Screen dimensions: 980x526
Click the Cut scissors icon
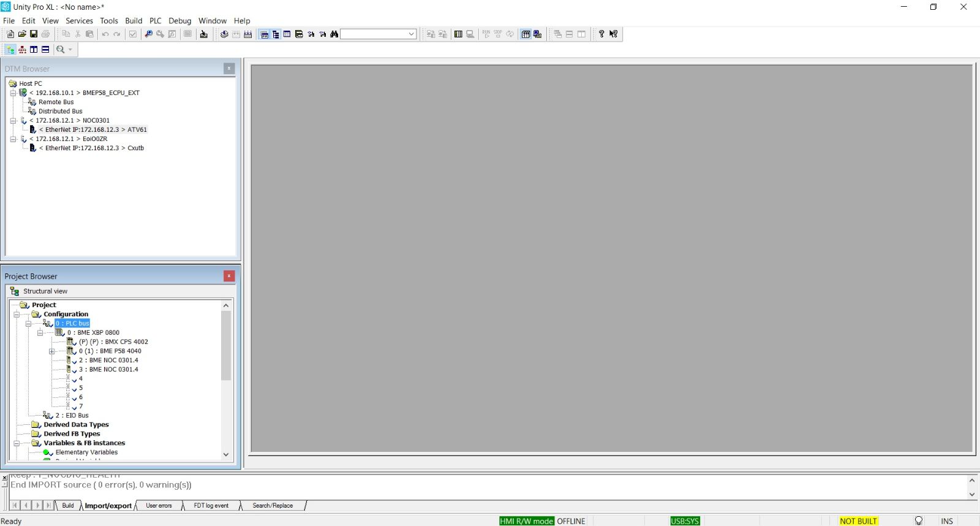(x=78, y=34)
